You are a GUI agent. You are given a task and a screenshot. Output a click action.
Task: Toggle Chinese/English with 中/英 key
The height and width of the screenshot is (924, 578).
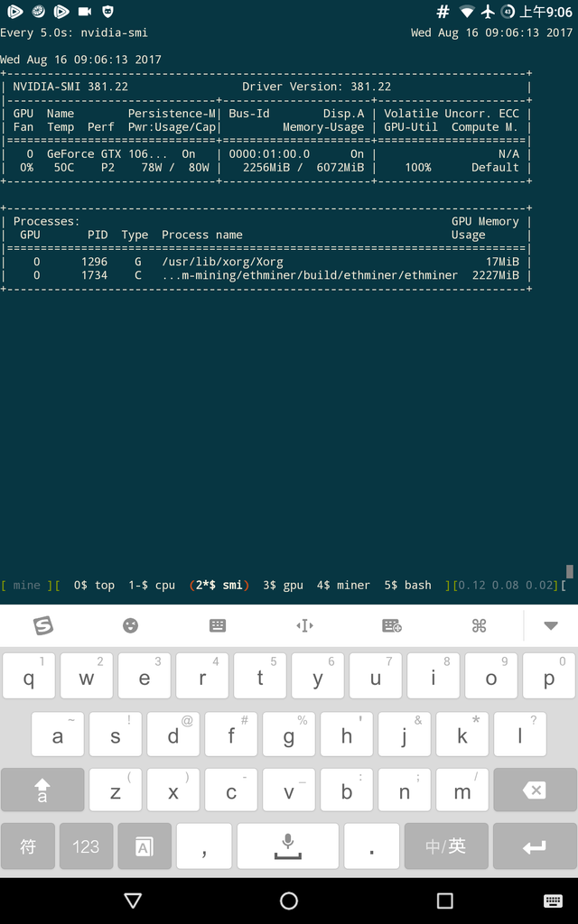[446, 846]
